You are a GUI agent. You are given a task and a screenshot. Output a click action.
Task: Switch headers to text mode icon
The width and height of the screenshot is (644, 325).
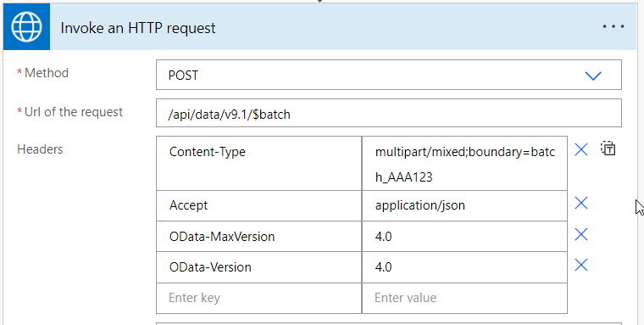point(608,148)
